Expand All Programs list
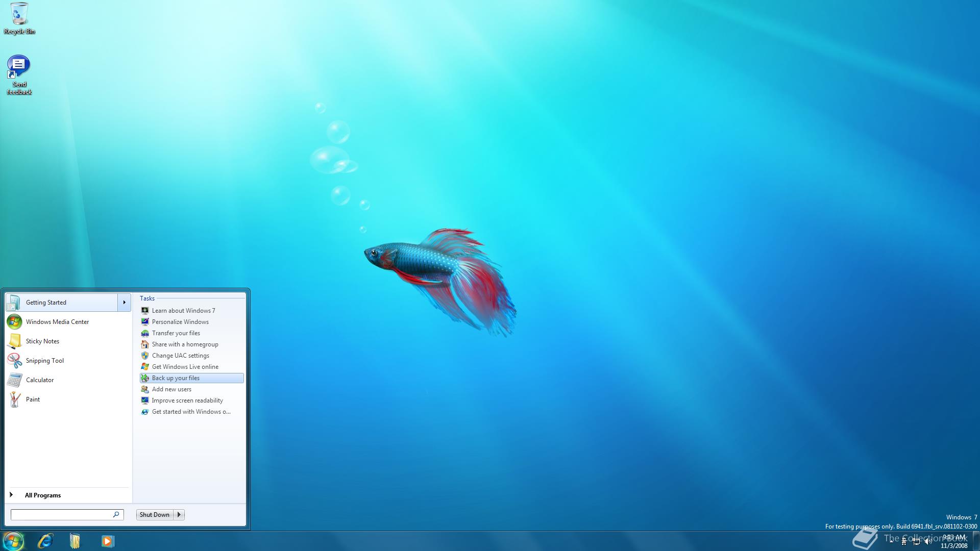This screenshot has height=551, width=980. [68, 495]
